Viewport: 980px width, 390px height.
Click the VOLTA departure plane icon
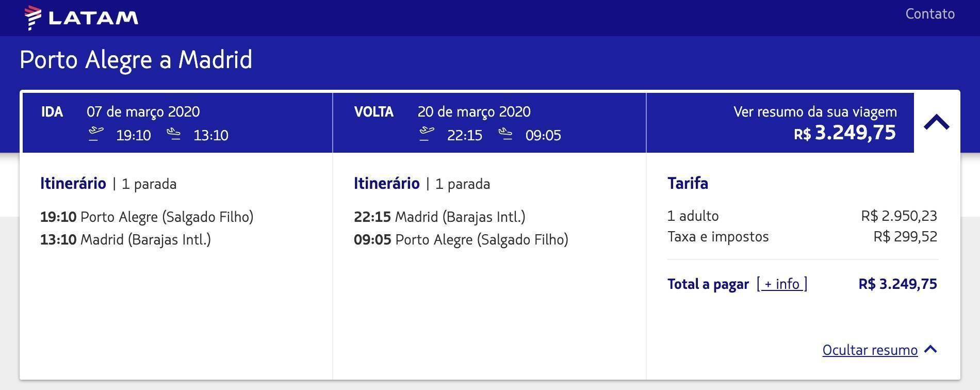click(x=427, y=134)
